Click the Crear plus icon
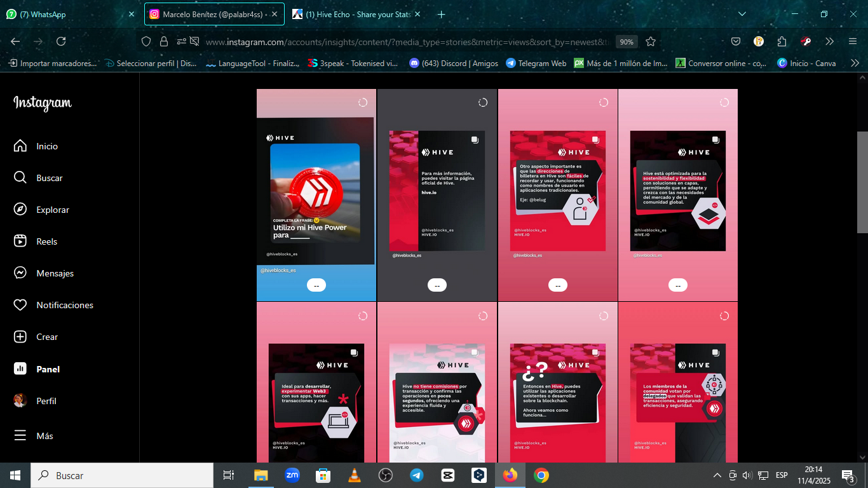This screenshot has width=868, height=488. tap(20, 337)
